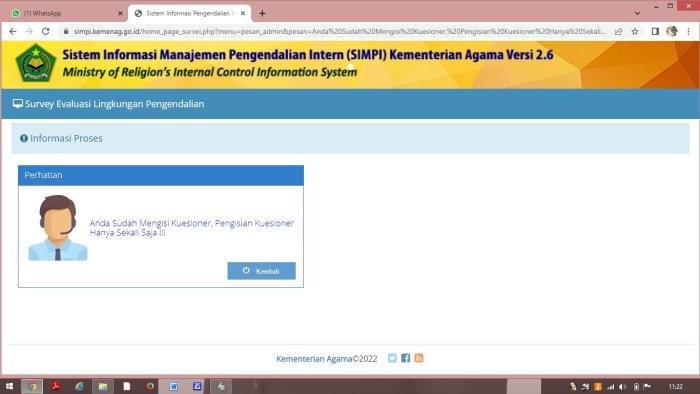Click the Informasi Proses info icon
Screen dimensions: 700x394
click(24, 138)
